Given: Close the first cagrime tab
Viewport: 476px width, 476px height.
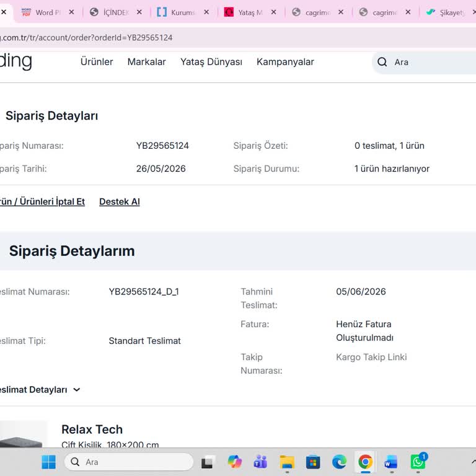Looking at the screenshot, I should (x=341, y=12).
